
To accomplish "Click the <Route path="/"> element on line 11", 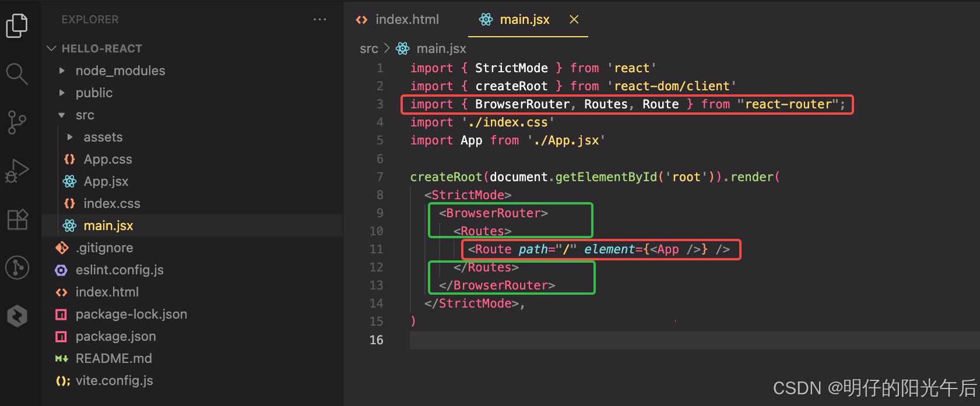I will (x=599, y=249).
